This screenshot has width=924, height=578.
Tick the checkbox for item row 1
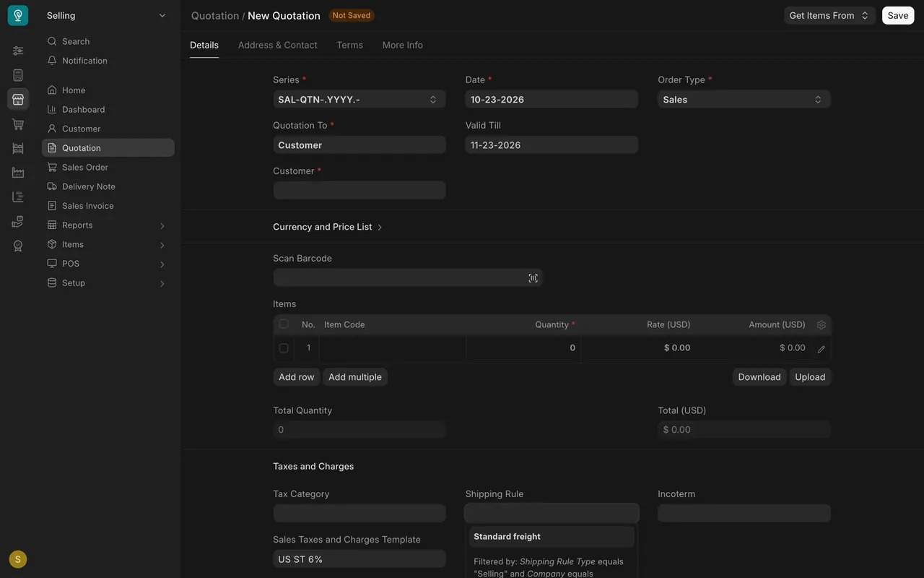coord(284,348)
